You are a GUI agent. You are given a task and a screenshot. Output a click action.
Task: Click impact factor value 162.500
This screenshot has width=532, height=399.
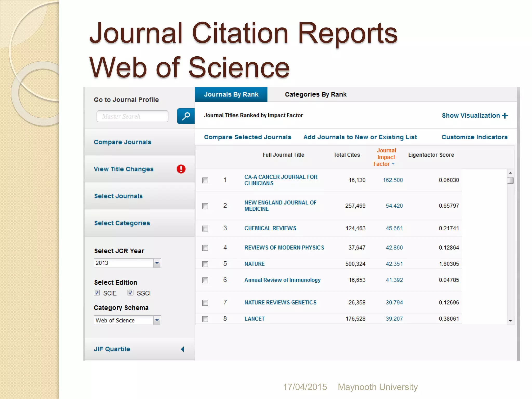point(393,180)
